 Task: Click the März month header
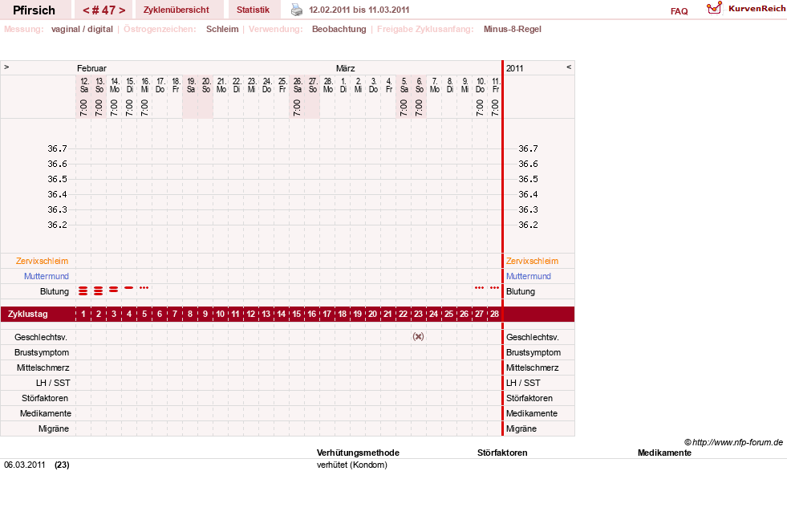345,68
